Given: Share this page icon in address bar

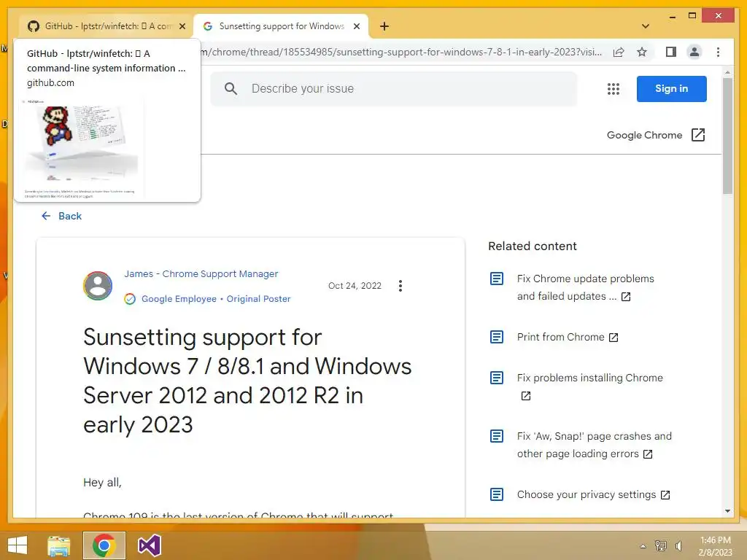Looking at the screenshot, I should point(619,52).
